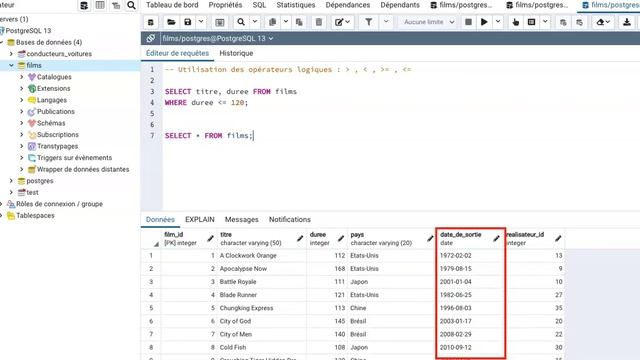This screenshot has width=640, height=360.
Task: Open the Explain options dropdown arrow
Action: [545, 22]
